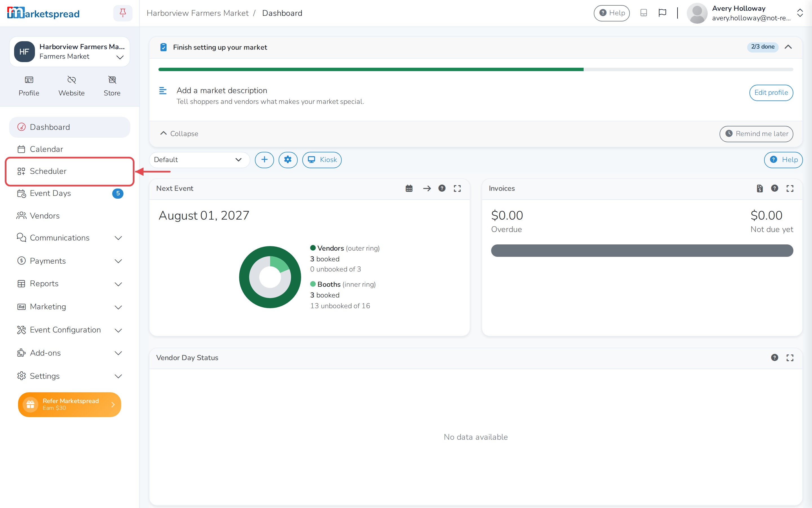Click Help button in top header
812x508 pixels.
coord(612,13)
